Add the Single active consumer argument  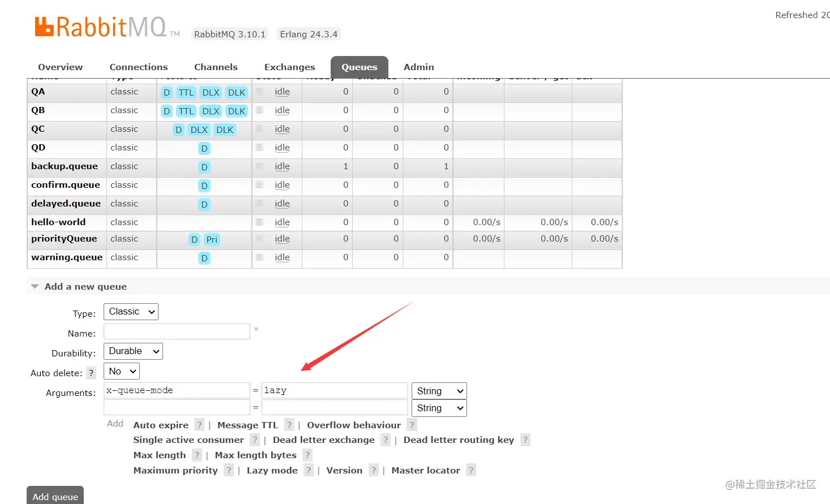[x=189, y=440]
